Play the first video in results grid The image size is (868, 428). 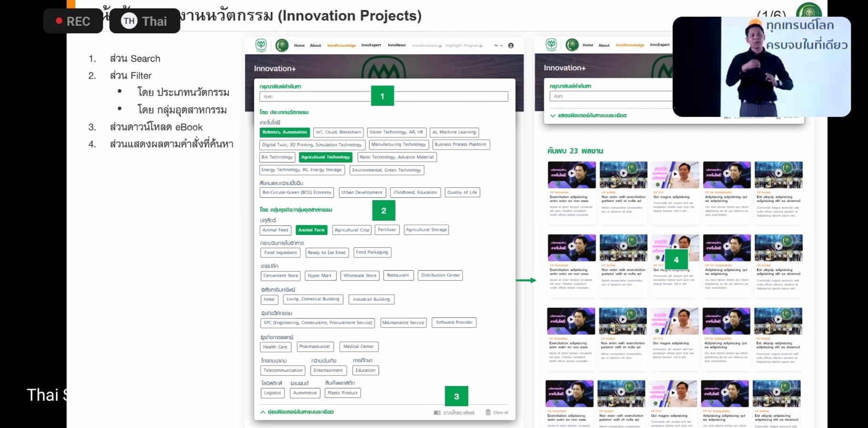click(x=572, y=174)
